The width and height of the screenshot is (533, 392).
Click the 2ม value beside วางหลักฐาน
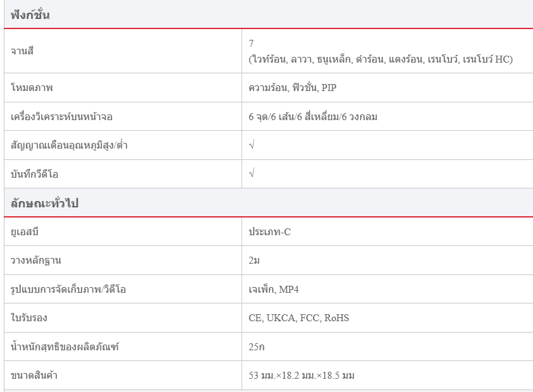click(255, 260)
